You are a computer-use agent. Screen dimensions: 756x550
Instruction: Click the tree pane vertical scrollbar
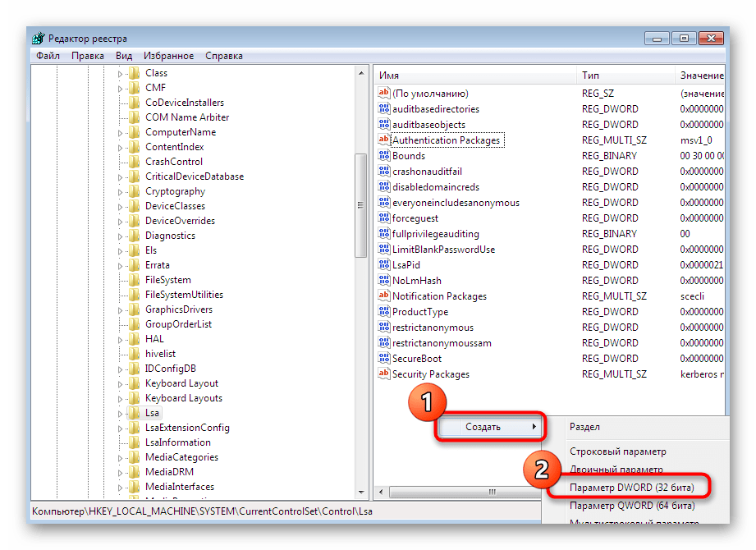(361, 205)
